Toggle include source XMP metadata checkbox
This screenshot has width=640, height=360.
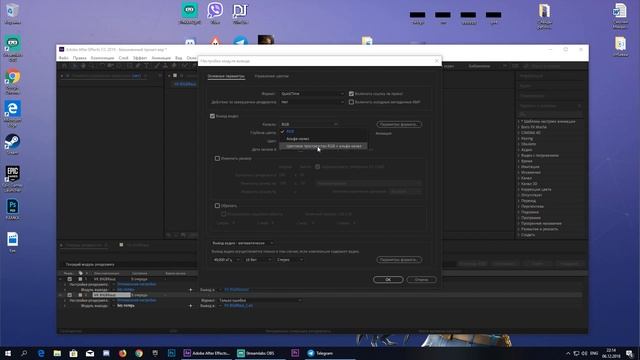(351, 102)
